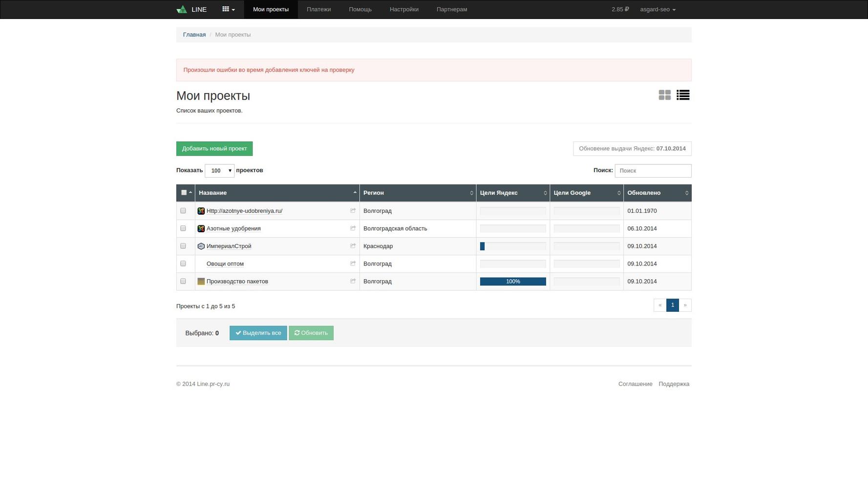Open Настройки nav item
Viewport: 868px width, 488px height.
tap(404, 9)
